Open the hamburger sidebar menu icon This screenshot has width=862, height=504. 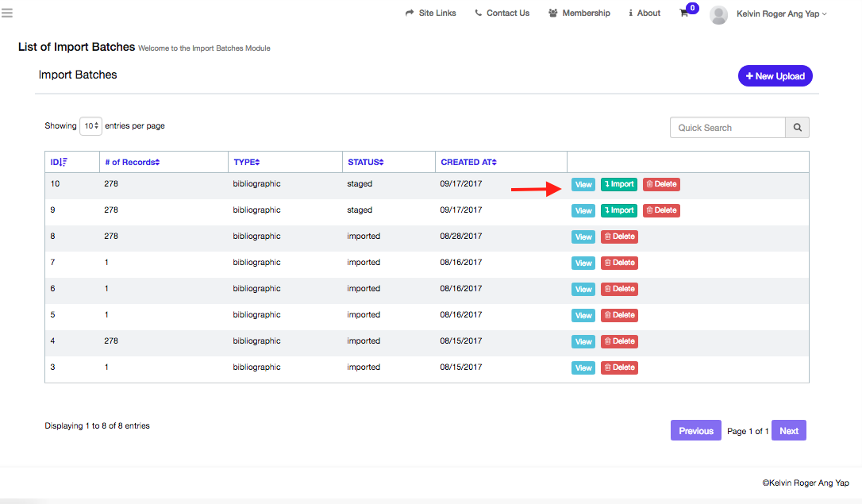click(x=7, y=13)
